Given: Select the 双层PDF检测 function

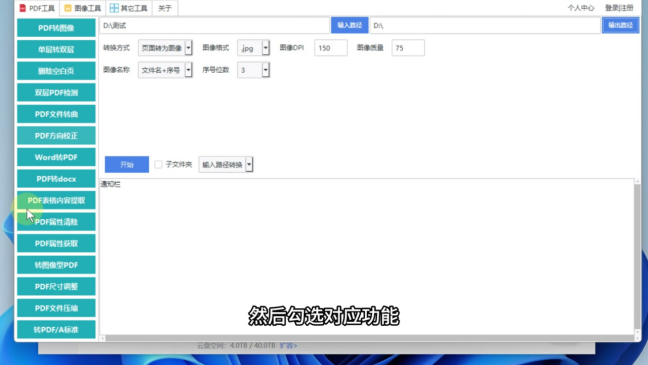Looking at the screenshot, I should (56, 93).
